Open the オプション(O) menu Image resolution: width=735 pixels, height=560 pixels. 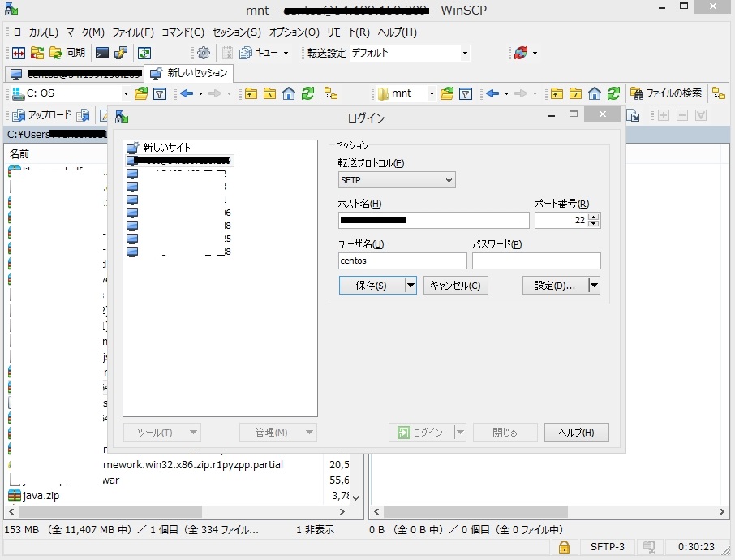(x=294, y=32)
